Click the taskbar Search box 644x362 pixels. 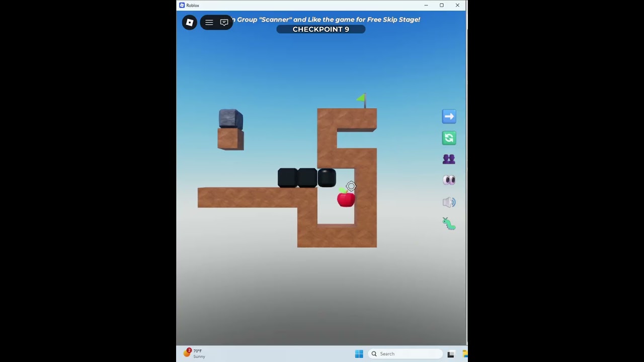[406, 354]
